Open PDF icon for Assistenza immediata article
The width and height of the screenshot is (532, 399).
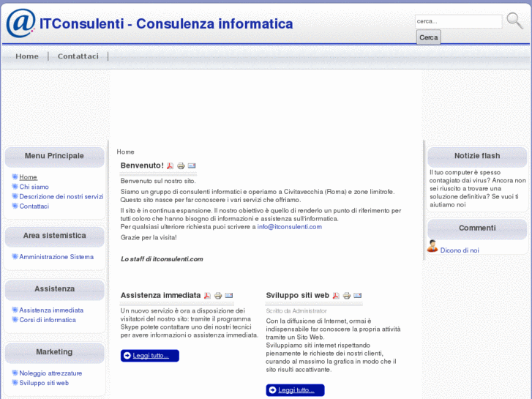[207, 296]
